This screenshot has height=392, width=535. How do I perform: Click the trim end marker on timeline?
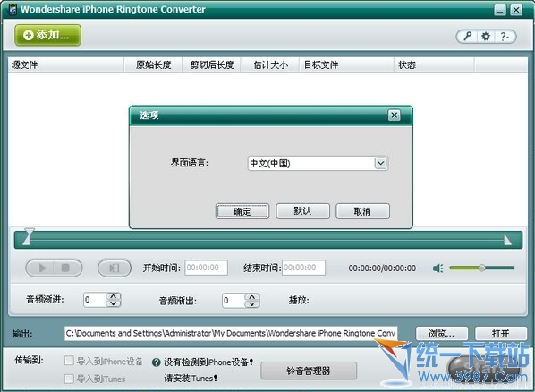click(x=507, y=240)
